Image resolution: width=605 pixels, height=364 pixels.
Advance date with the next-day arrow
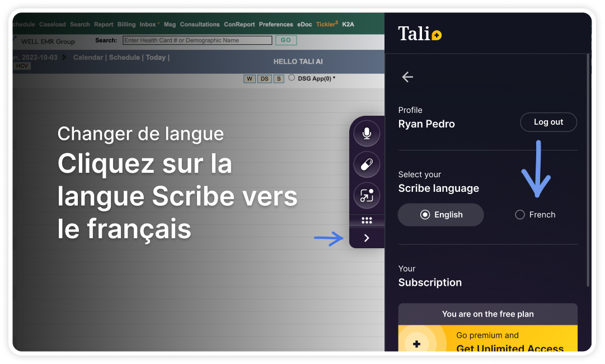(x=64, y=58)
